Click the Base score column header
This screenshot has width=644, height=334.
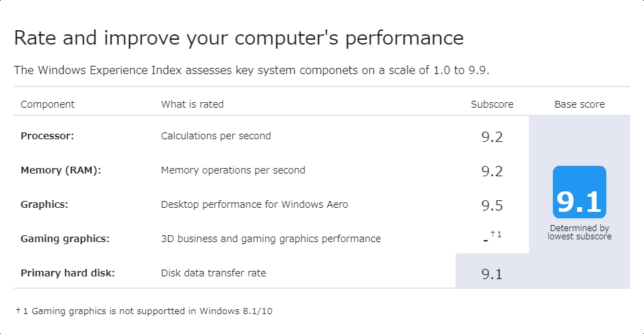(x=580, y=104)
